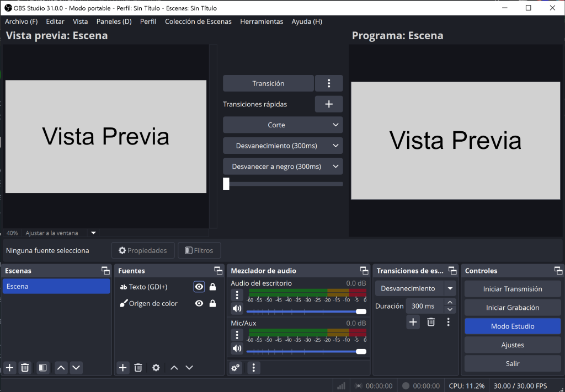Pop out the Mezclador de audio panel

(x=364, y=270)
